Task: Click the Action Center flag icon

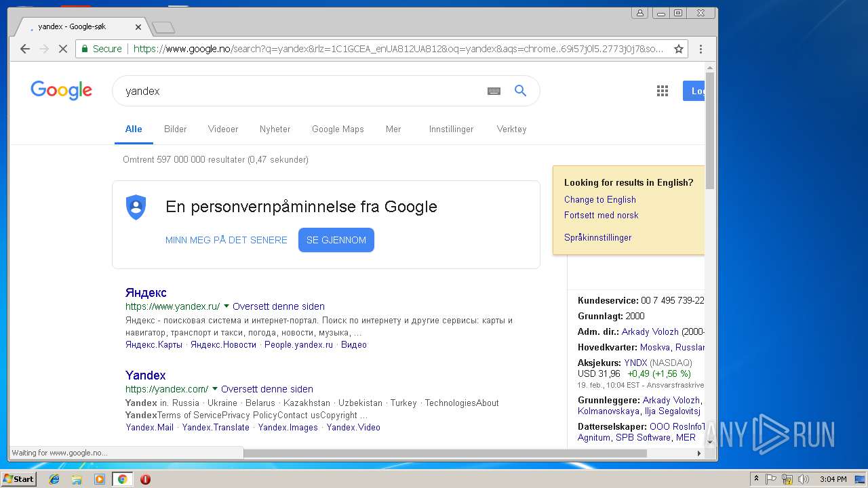Action: pyautogui.click(x=771, y=479)
